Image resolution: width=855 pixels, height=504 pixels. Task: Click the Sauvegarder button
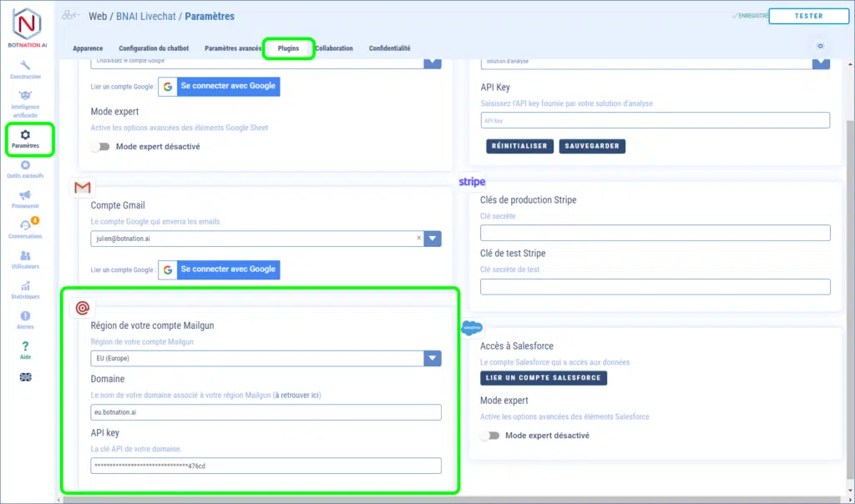[592, 146]
